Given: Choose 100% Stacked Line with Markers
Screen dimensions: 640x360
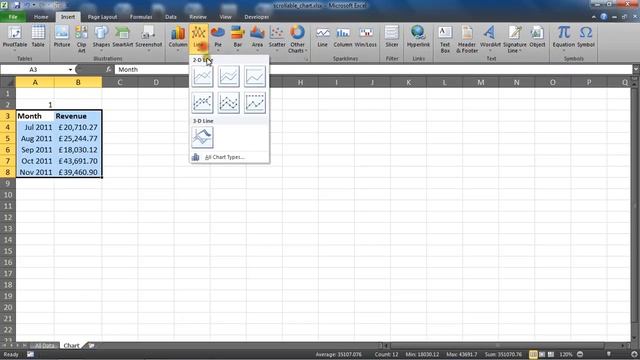Looking at the screenshot, I should (x=255, y=102).
